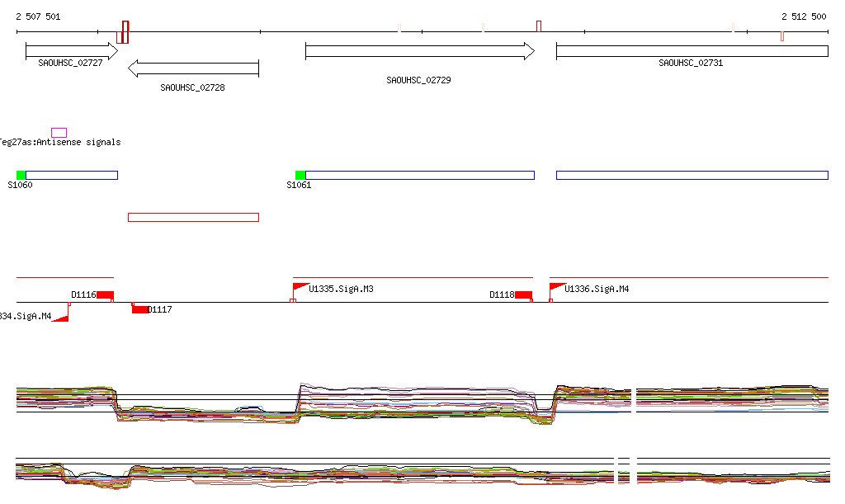Click the magenta Teg27as antisense box
This screenshot has height=504, width=845.
[x=59, y=133]
